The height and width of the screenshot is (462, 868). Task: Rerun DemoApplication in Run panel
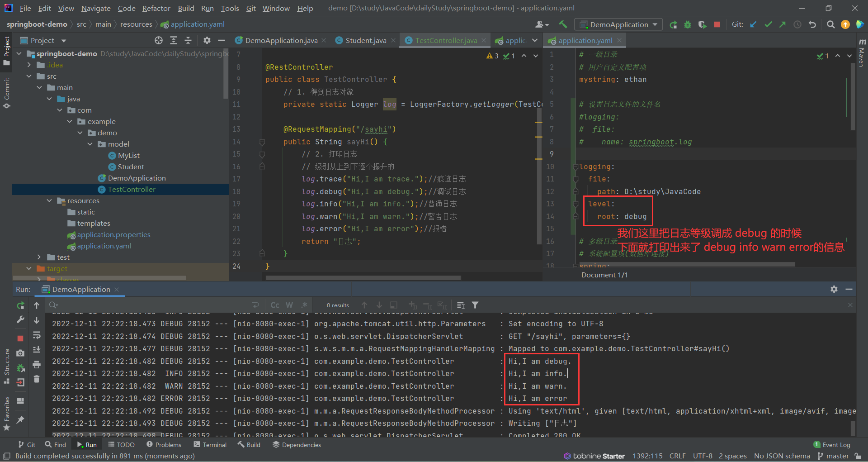[x=20, y=305]
